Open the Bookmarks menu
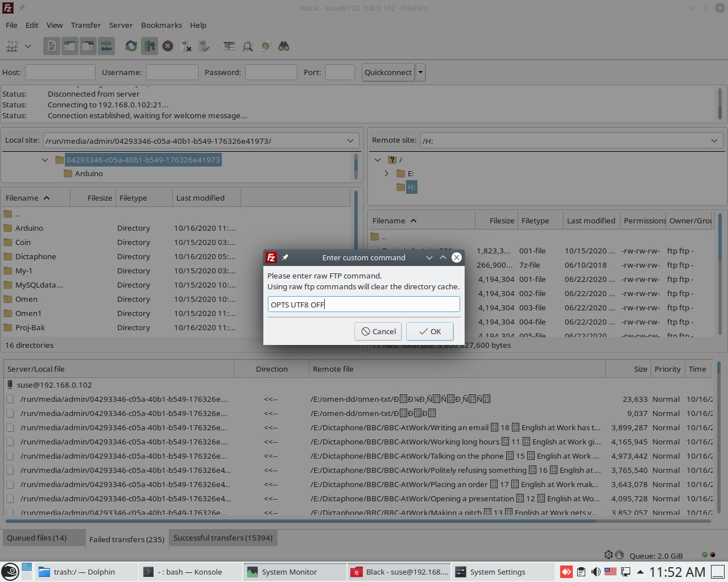Image resolution: width=728 pixels, height=582 pixels. point(162,25)
